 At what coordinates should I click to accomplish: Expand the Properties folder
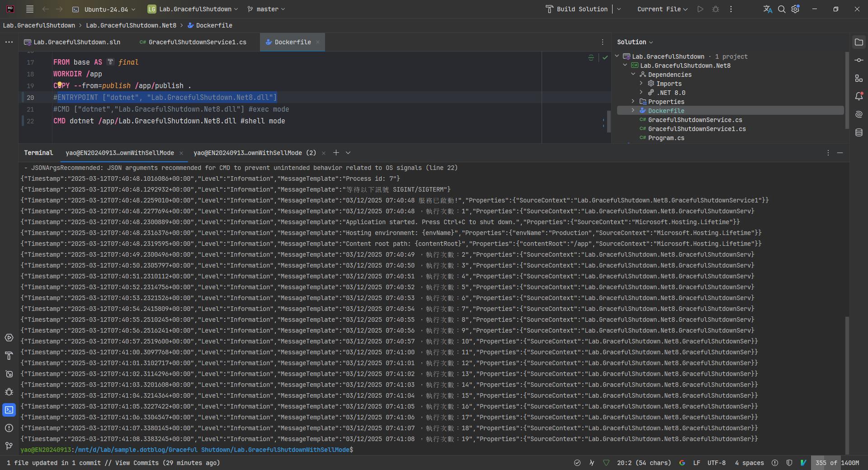(x=633, y=101)
